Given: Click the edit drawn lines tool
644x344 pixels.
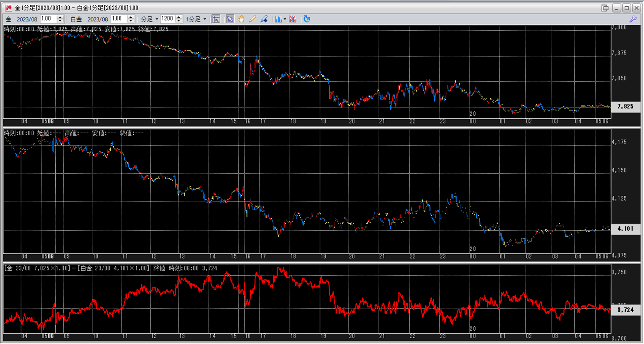Looking at the screenshot, I should tap(264, 19).
